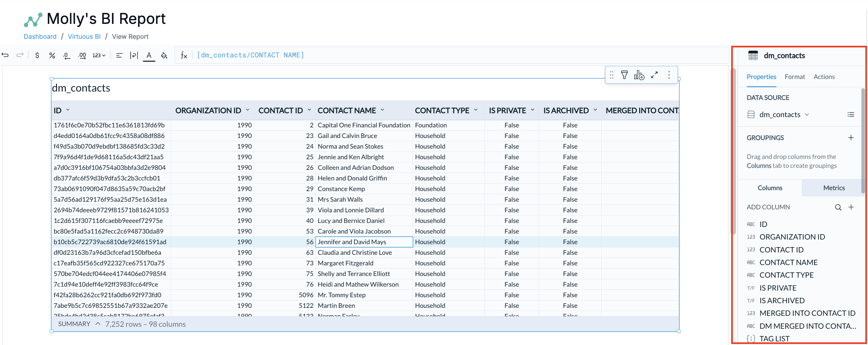Click the Molly's BI Report logo icon
The image size is (868, 345).
33,20
